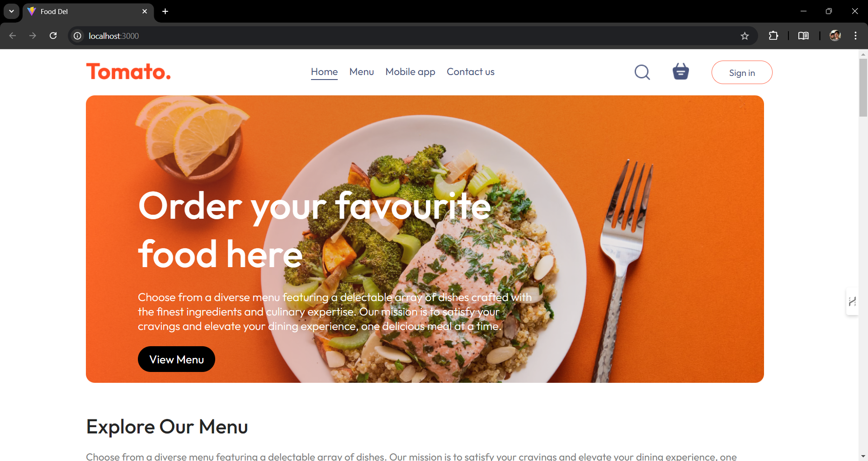
Task: Expand the tab search dropdown arrow
Action: pyautogui.click(x=11, y=11)
